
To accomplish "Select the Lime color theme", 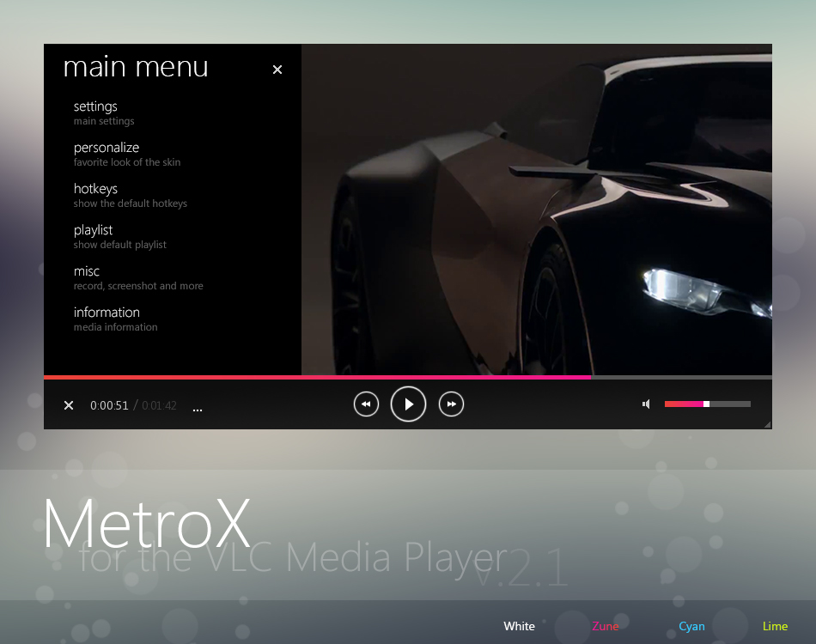I will coord(775,626).
